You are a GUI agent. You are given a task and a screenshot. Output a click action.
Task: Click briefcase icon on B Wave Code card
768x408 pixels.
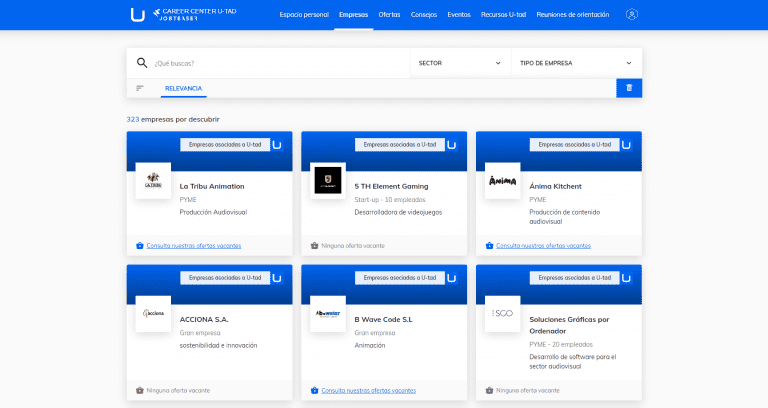tap(315, 390)
